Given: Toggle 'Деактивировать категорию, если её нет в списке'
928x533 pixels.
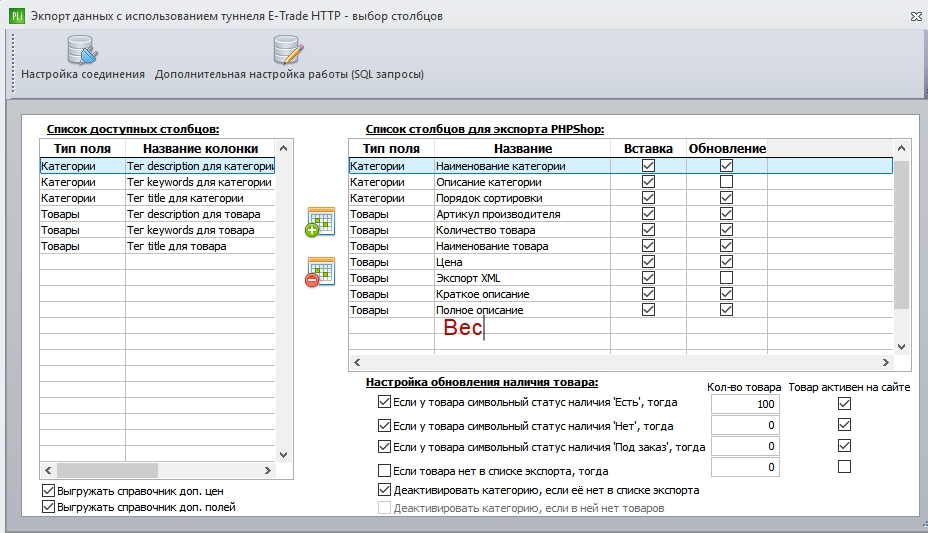Looking at the screenshot, I should 384,490.
